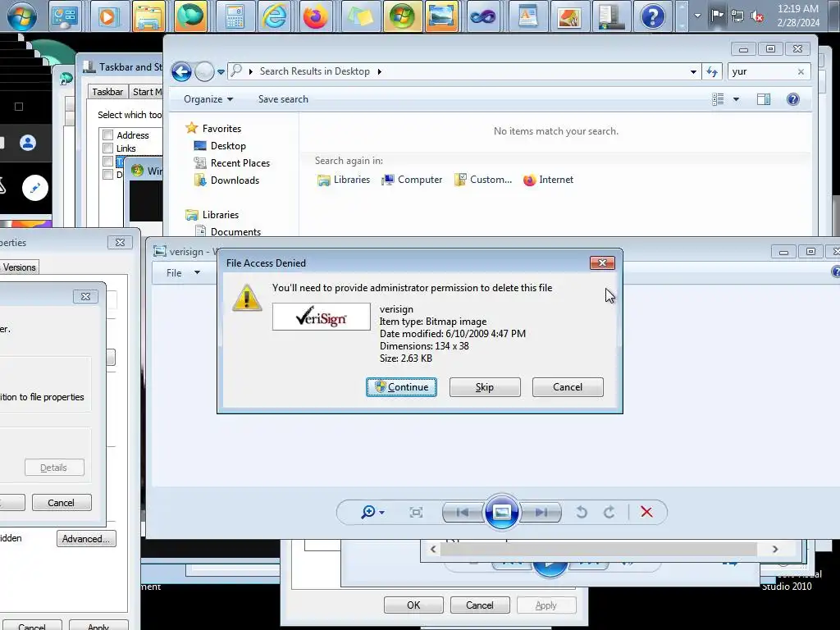
Task: Open the Photo Viewer File menu arrow
Action: tap(197, 272)
